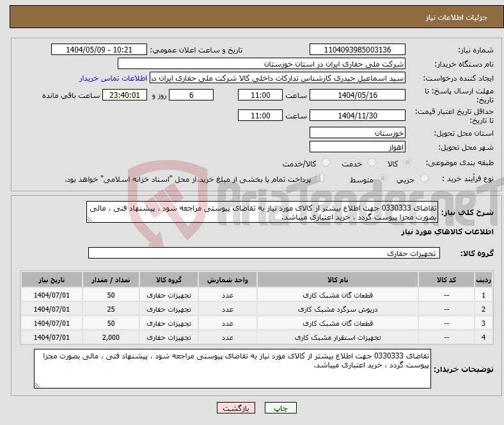Click the buyer notes text area

tap(232, 369)
